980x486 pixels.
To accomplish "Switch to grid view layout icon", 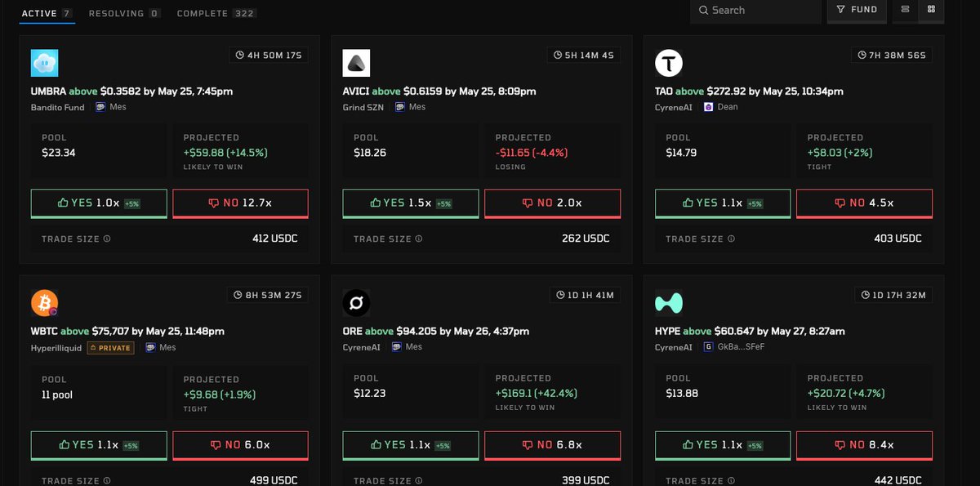I will 931,10.
